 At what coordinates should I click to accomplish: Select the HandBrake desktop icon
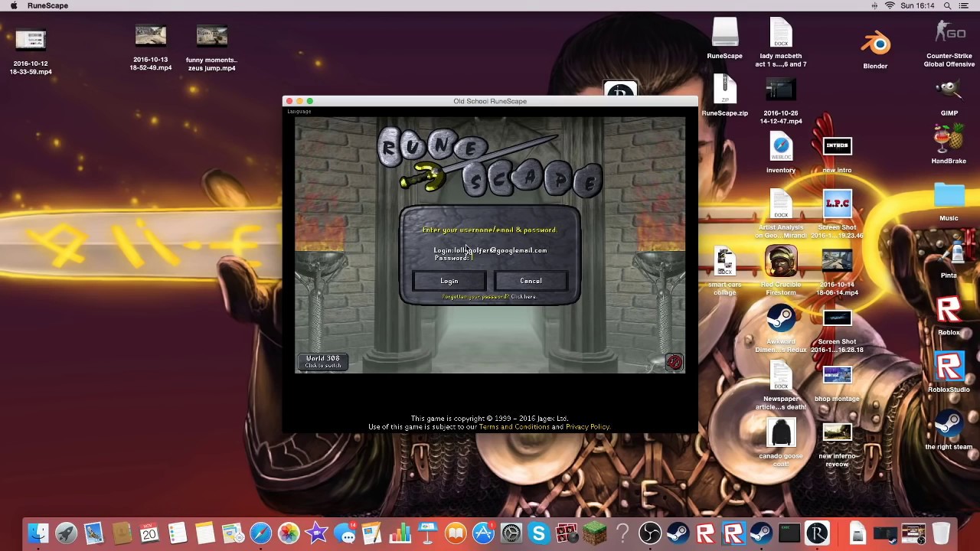[949, 145]
